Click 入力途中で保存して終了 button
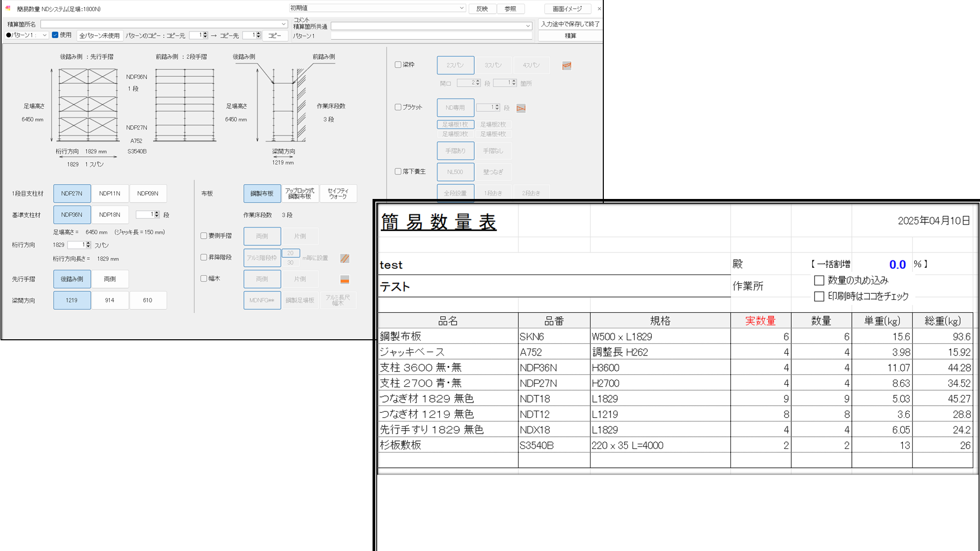This screenshot has height=551, width=980. pyautogui.click(x=570, y=24)
